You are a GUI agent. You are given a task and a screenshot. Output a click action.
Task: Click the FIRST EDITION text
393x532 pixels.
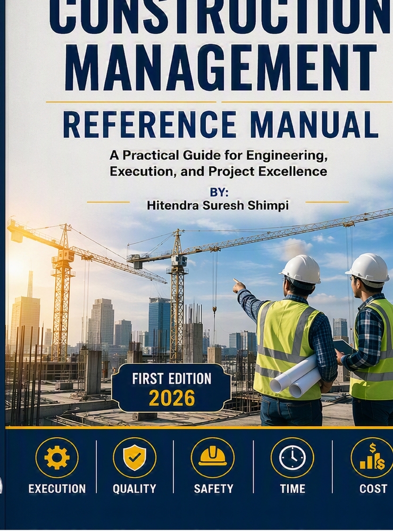point(172,379)
